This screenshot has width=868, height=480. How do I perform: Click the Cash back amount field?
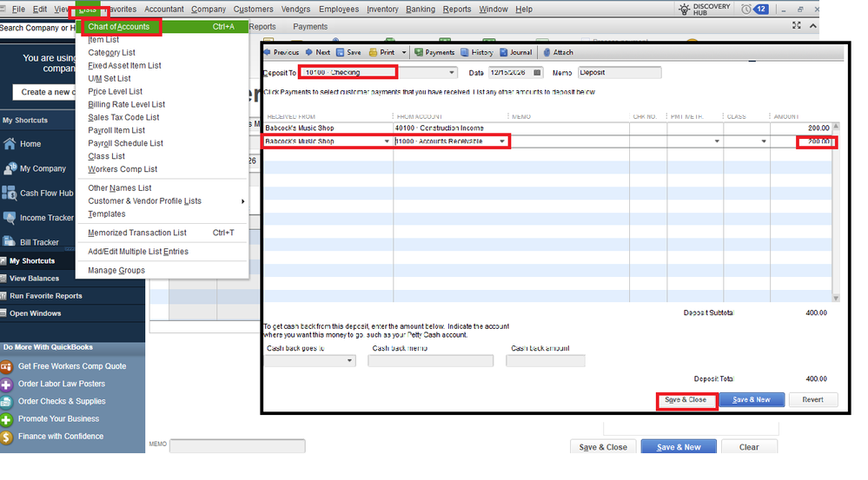coord(546,361)
